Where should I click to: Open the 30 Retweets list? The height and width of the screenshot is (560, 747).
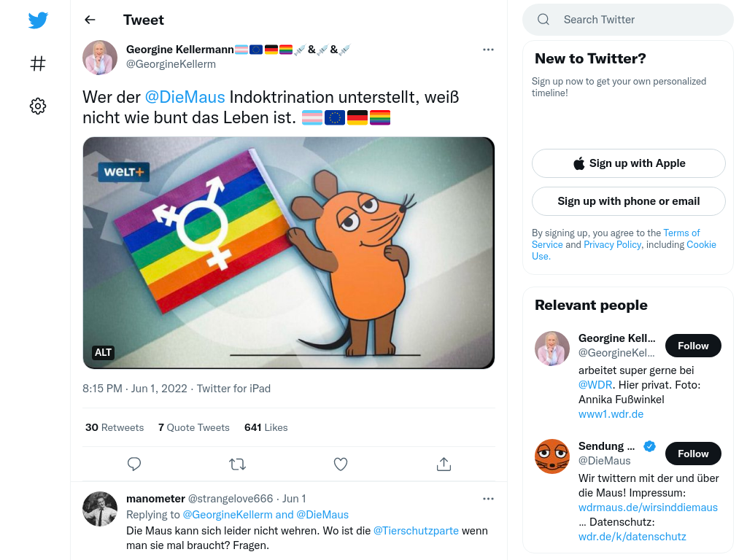[x=115, y=427]
